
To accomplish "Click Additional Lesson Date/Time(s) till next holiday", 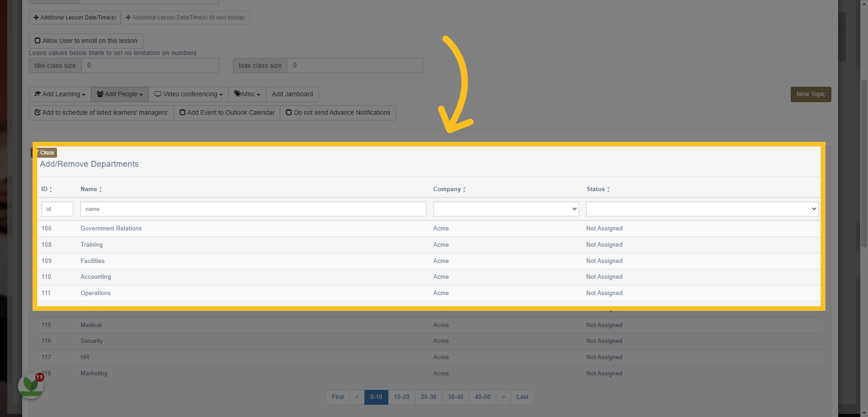I will [x=185, y=18].
